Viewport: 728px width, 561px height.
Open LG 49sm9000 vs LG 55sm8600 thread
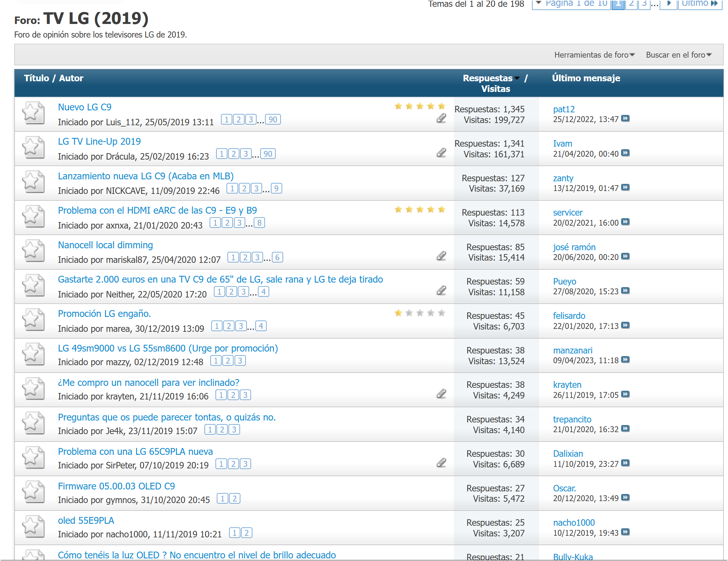tap(168, 348)
